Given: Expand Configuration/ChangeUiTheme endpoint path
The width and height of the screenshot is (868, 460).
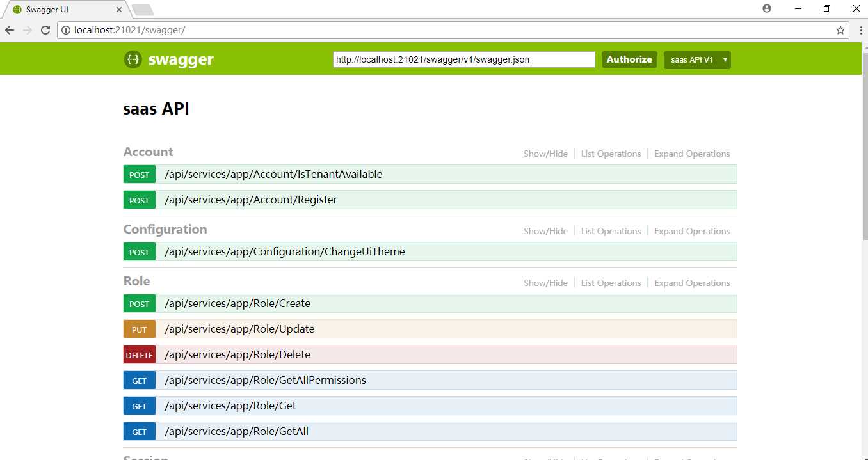Looking at the screenshot, I should point(285,251).
